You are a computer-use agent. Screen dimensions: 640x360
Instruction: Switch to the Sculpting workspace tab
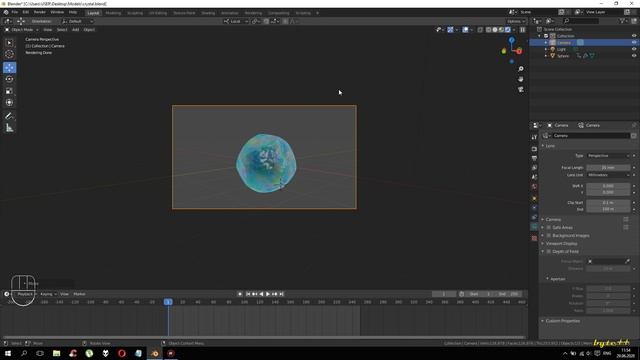click(x=135, y=13)
